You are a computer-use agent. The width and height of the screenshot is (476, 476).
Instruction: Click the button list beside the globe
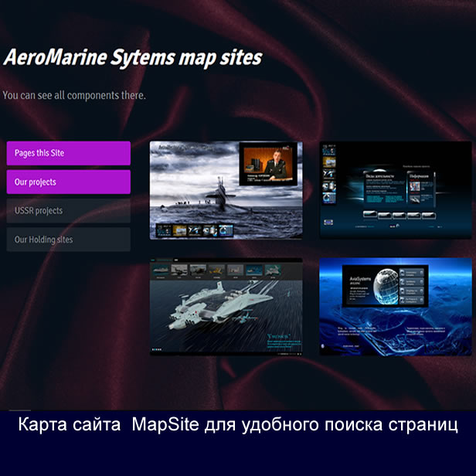[415, 289]
